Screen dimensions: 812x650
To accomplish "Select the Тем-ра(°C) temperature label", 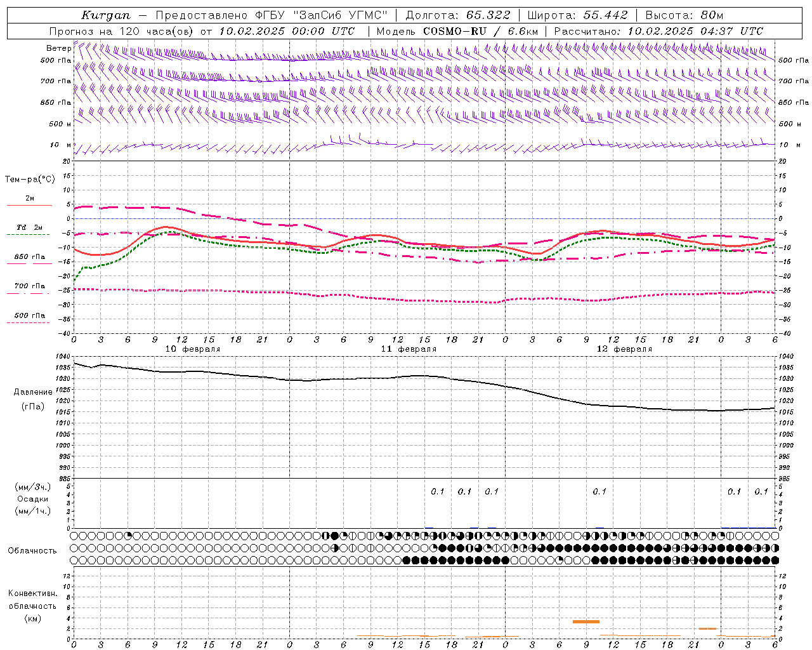I will 30,180.
